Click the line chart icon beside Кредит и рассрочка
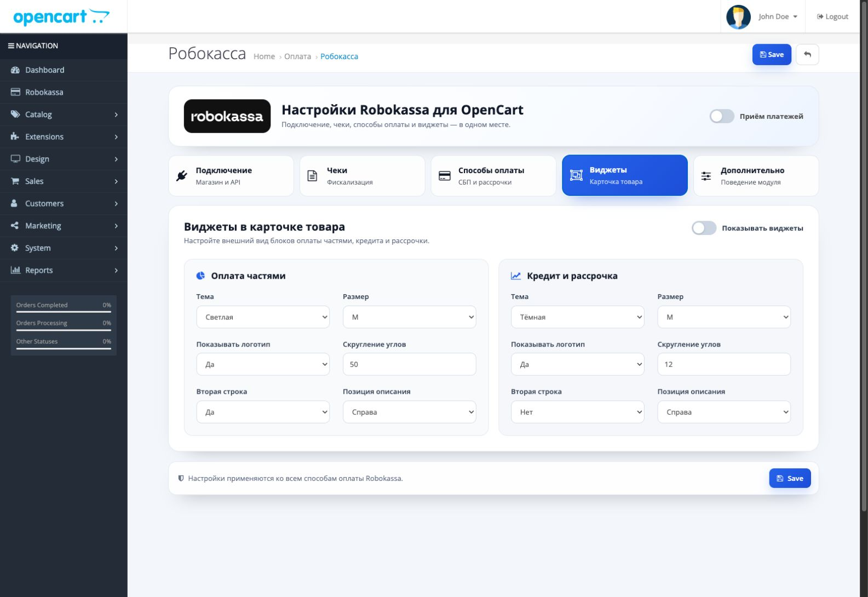 tap(516, 276)
